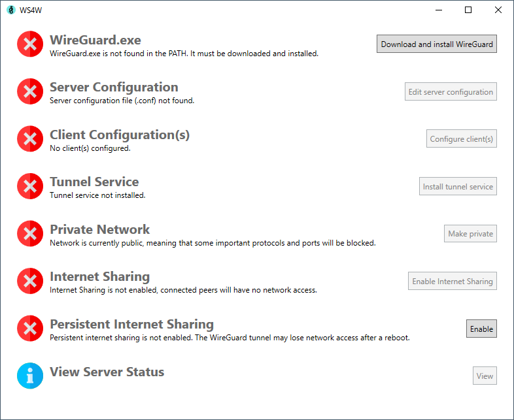Select the Private Network heading
The image size is (514, 420).
point(99,229)
